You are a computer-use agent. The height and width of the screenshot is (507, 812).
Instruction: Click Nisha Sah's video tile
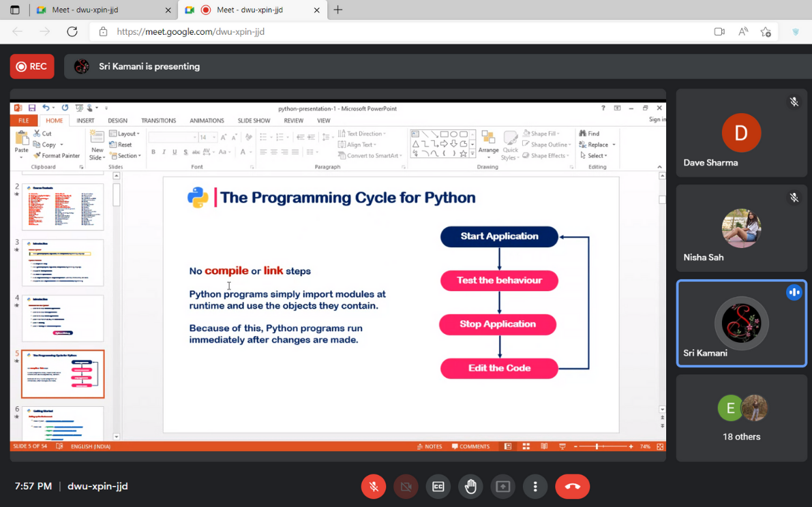click(741, 228)
